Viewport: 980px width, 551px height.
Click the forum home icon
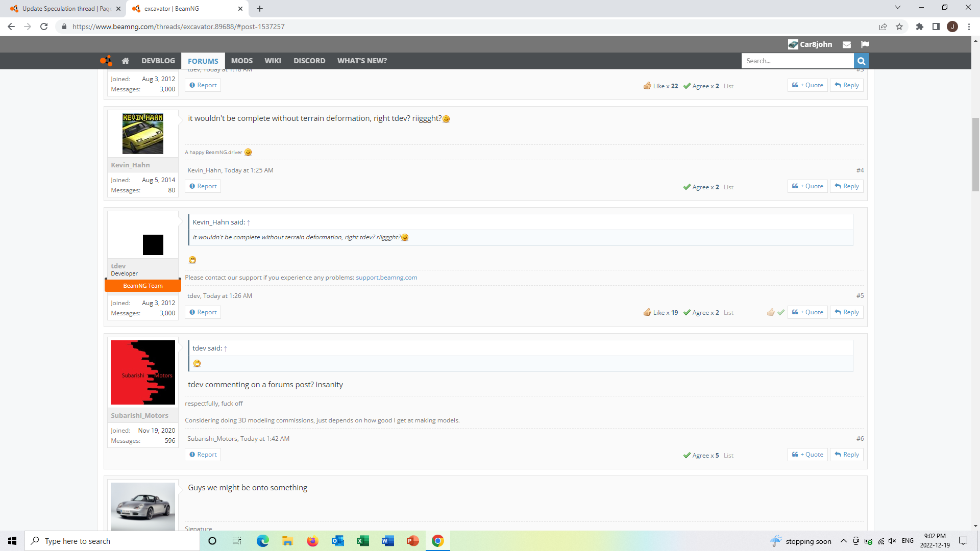[126, 61]
